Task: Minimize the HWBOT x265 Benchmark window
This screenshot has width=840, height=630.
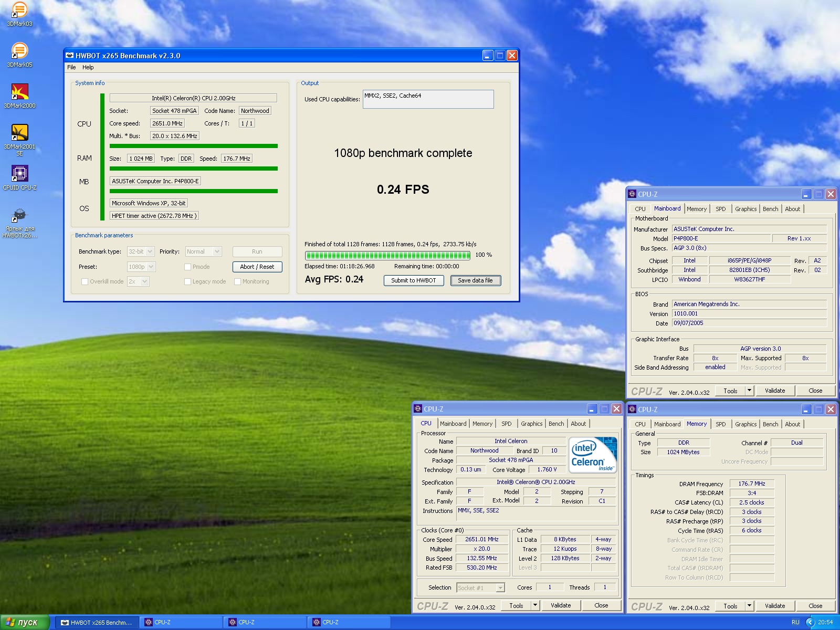Action: (x=488, y=55)
